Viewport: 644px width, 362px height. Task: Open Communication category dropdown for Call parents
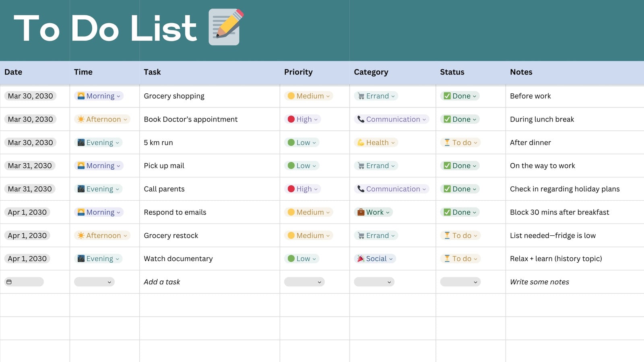pos(392,189)
